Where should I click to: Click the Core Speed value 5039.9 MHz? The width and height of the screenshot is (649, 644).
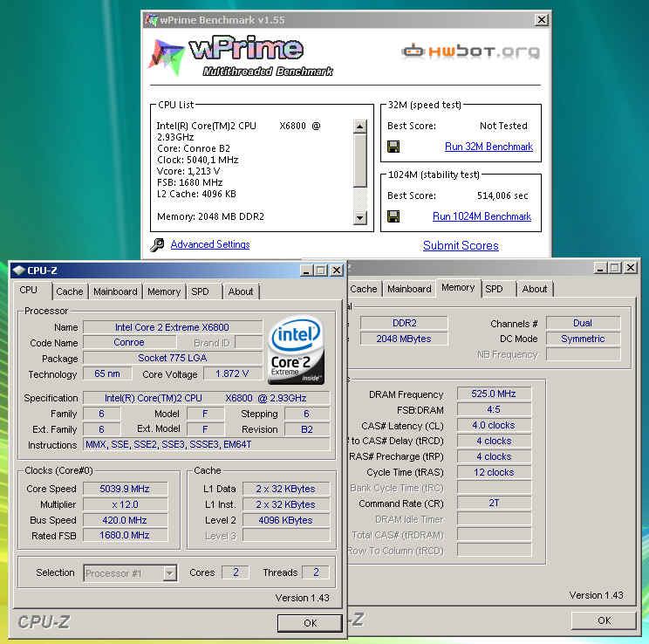coord(125,489)
